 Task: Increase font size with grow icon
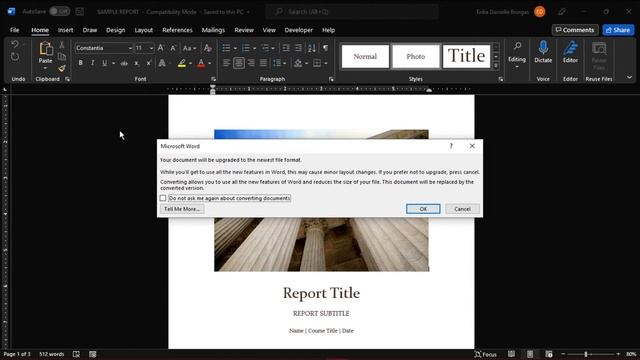161,48
